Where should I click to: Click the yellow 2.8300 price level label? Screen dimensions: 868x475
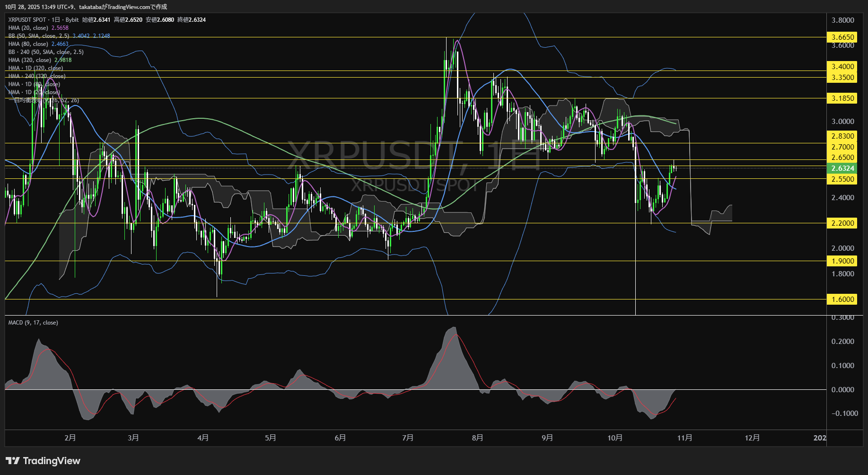pos(842,136)
